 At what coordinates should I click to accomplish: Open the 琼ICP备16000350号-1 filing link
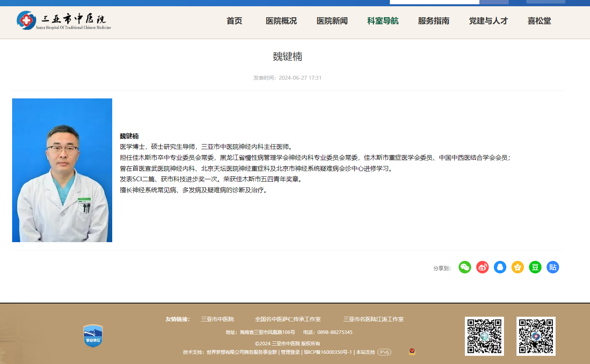click(328, 352)
